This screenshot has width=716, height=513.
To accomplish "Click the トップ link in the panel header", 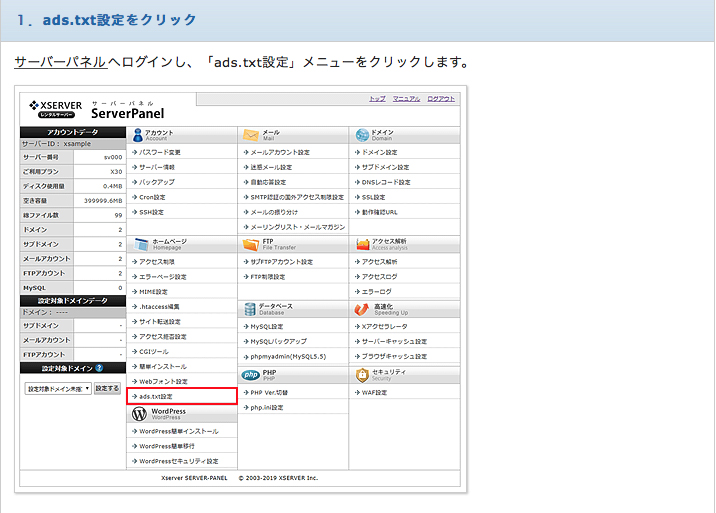I will [377, 99].
